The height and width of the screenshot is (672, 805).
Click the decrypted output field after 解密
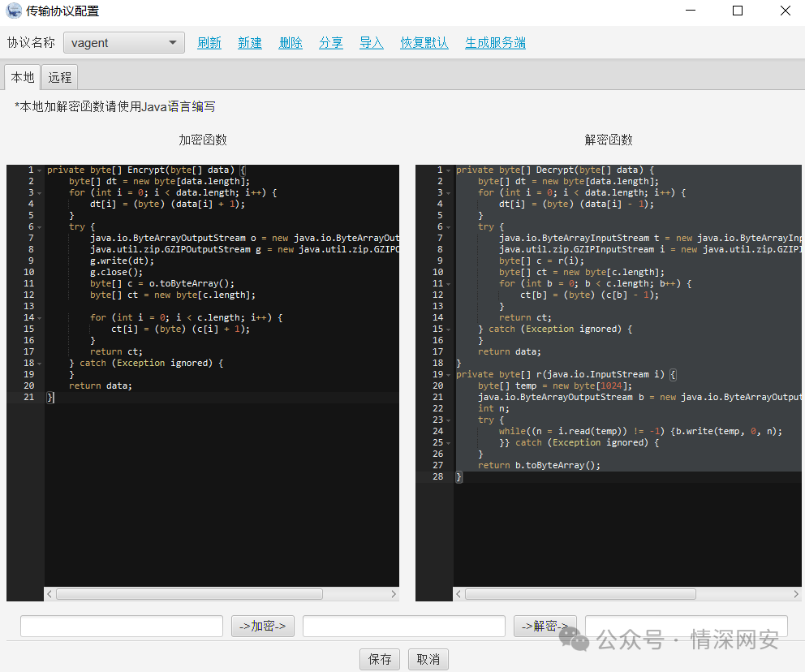(x=687, y=627)
